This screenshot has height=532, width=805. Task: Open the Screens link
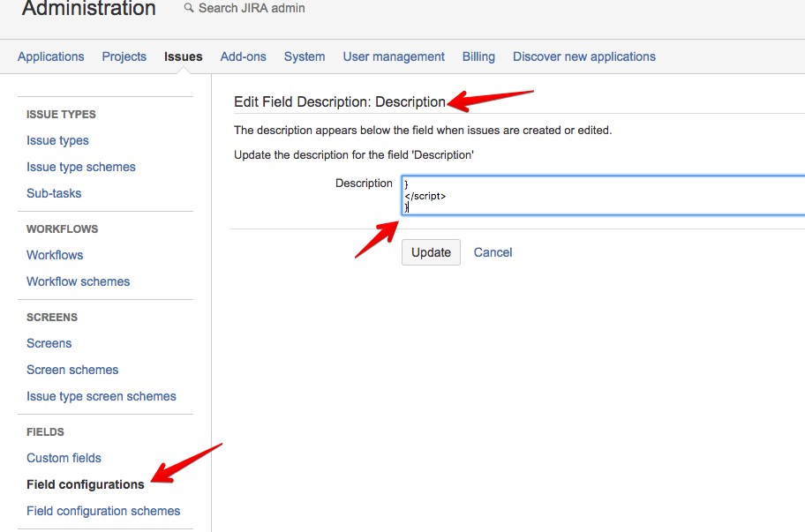(x=49, y=343)
